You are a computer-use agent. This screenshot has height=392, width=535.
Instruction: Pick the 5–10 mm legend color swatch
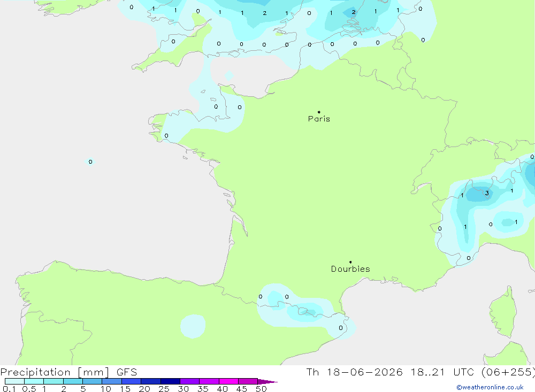tap(93, 381)
